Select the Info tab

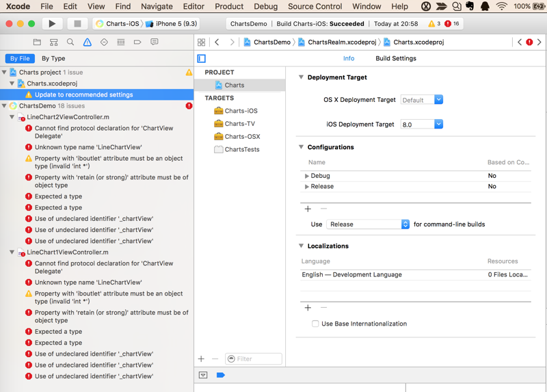[x=349, y=58]
